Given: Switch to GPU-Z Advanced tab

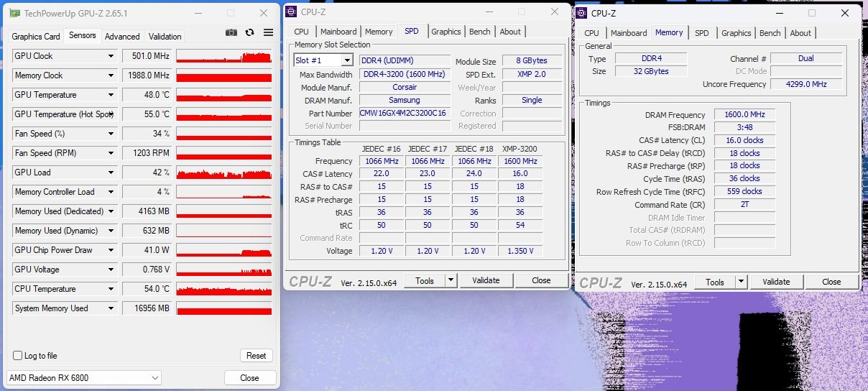Looking at the screenshot, I should 122,37.
